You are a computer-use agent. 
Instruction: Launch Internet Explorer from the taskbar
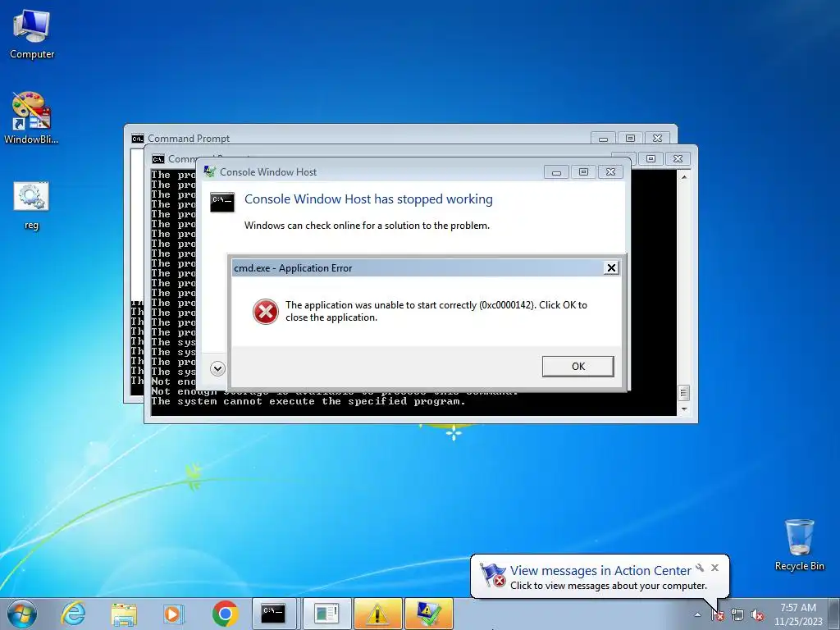(73, 614)
